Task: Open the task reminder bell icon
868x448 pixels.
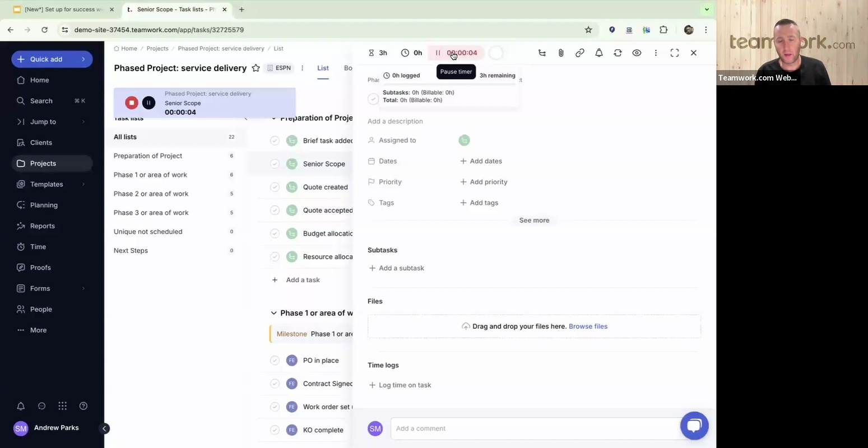Action: (599, 53)
